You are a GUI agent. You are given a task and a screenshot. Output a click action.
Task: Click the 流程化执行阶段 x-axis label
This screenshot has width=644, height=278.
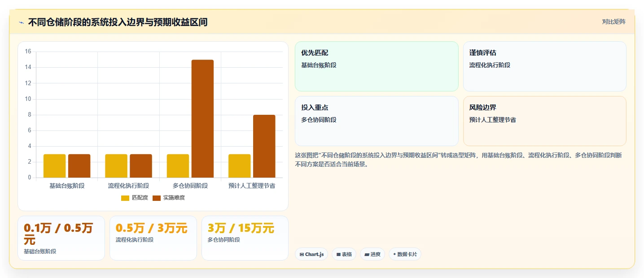[128, 186]
